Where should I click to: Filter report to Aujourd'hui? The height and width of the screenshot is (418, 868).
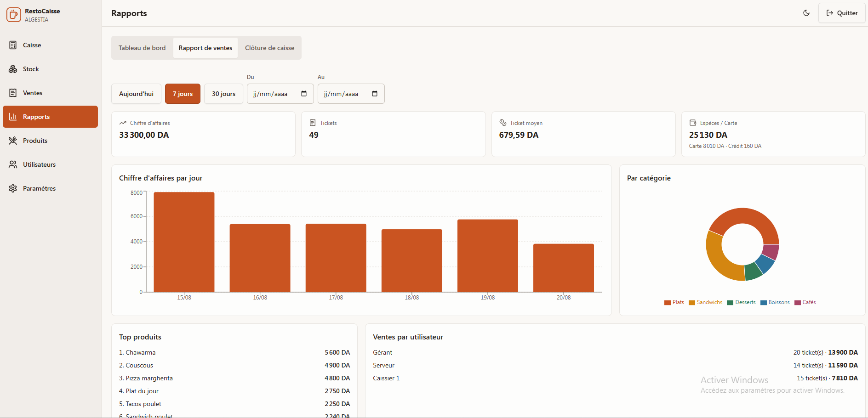point(136,94)
